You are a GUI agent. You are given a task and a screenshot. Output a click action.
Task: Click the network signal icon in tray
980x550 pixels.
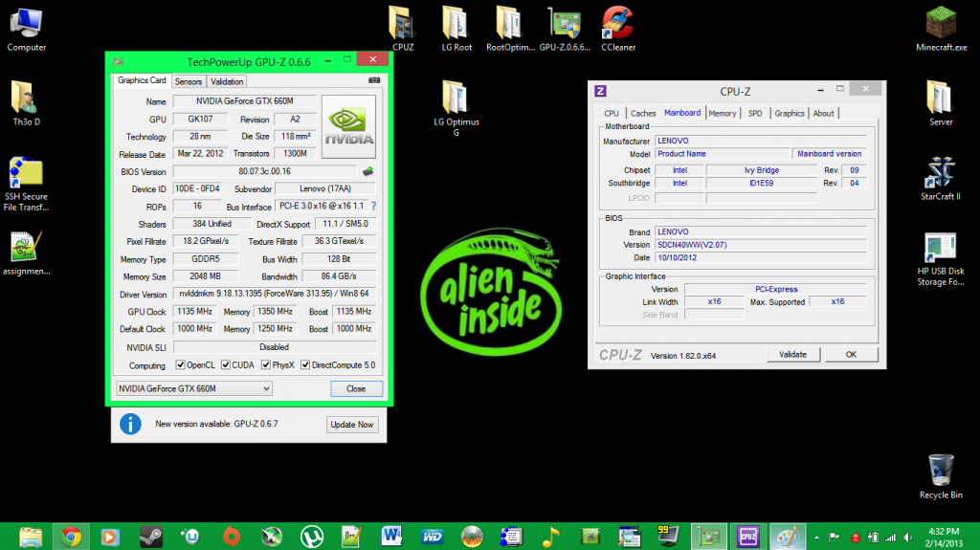891,538
